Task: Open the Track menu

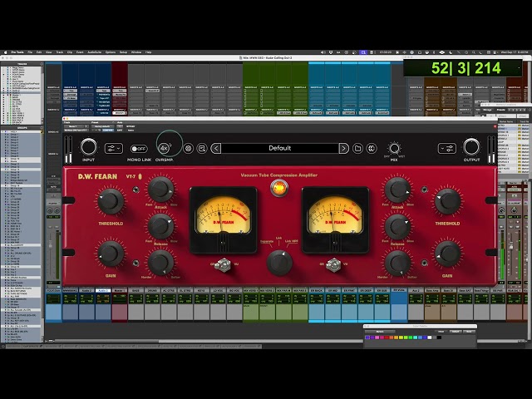Action: (x=60, y=52)
